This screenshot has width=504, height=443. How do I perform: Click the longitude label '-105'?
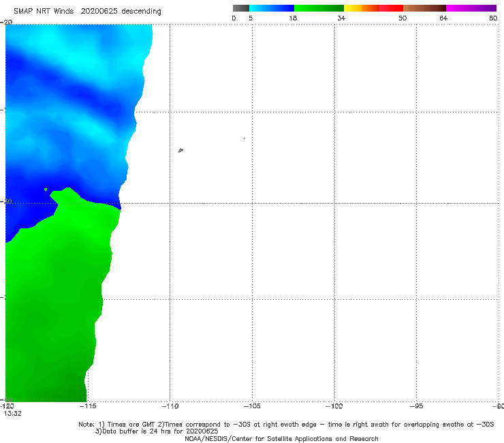[x=252, y=406]
